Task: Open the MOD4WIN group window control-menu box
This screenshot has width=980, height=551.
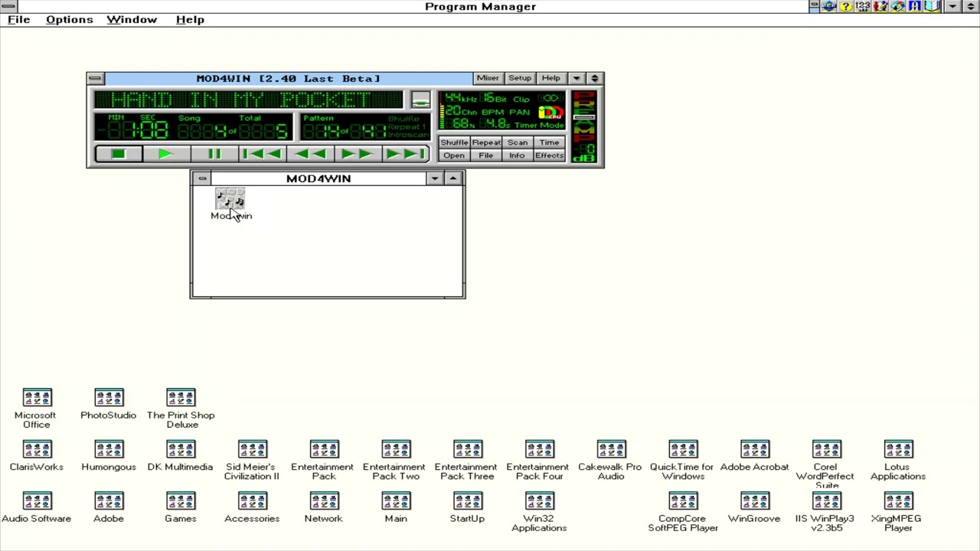Action: click(202, 178)
